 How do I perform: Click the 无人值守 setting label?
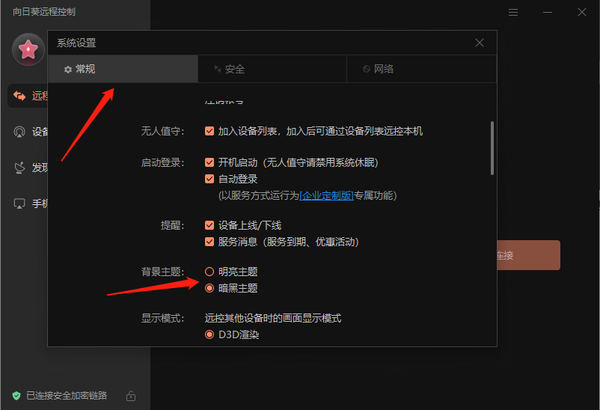pyautogui.click(x=163, y=131)
